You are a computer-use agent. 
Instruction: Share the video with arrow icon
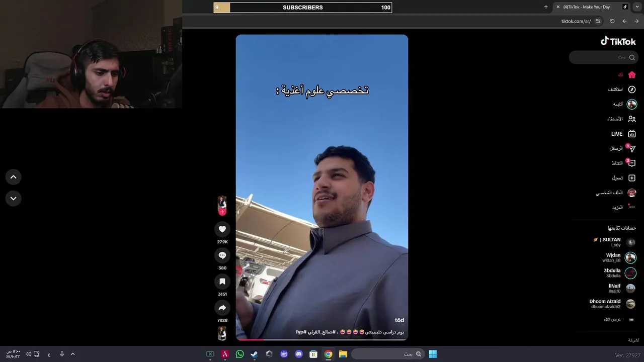(x=222, y=308)
